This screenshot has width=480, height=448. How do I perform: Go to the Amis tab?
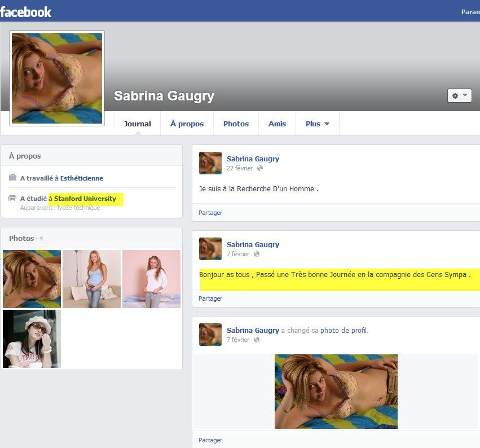[x=277, y=124]
